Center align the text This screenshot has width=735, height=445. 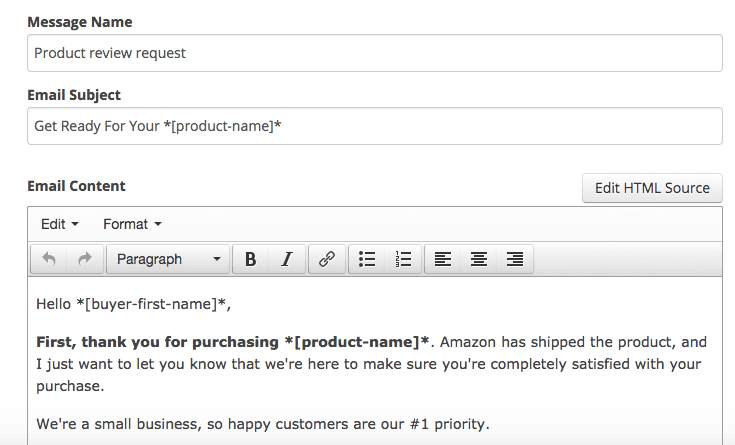(x=479, y=259)
